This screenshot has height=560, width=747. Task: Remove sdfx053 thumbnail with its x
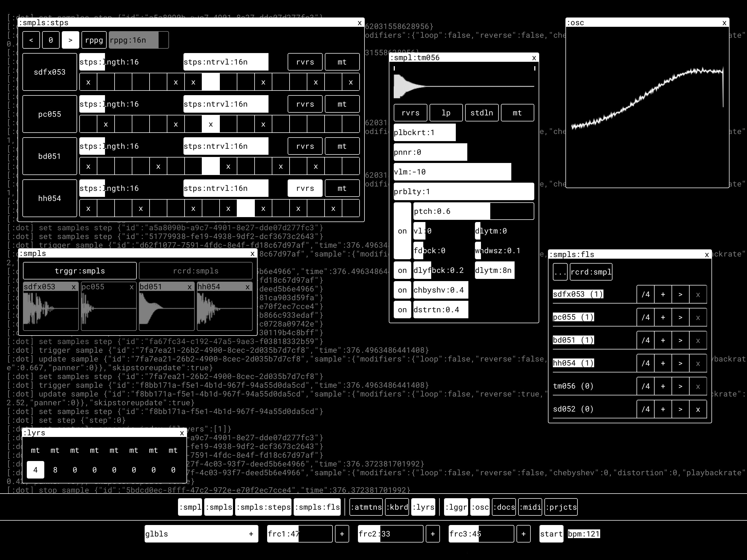click(74, 287)
